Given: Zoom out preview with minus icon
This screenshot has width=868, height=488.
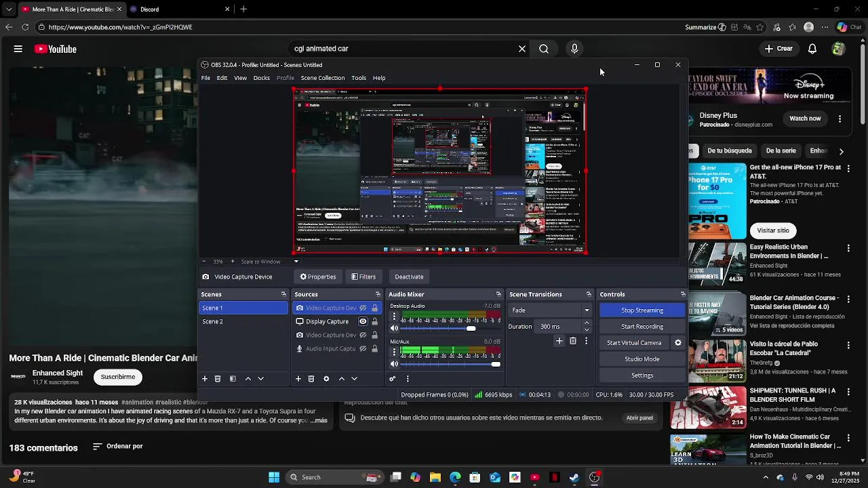Looking at the screenshot, I should tap(203, 262).
